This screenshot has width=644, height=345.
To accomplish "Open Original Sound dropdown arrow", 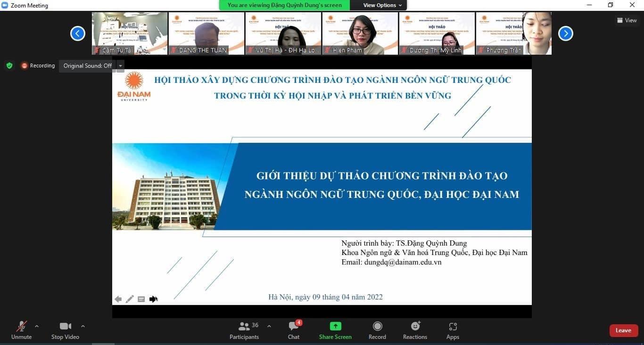I will point(120,66).
